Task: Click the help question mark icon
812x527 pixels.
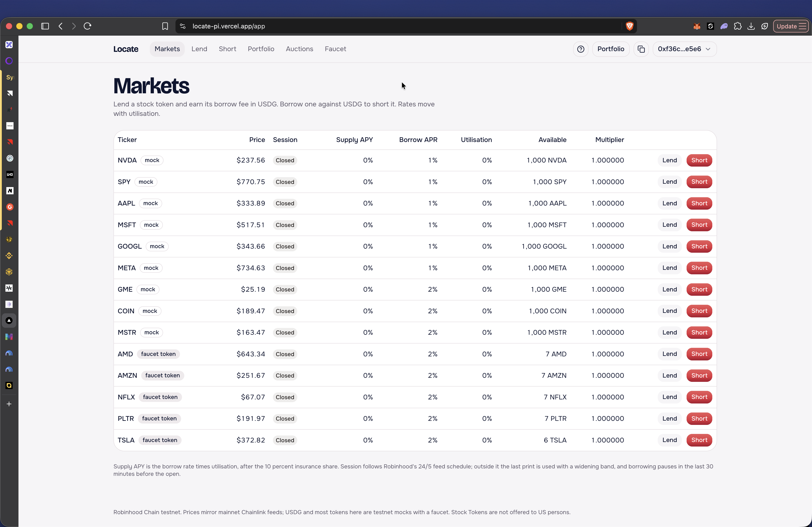Action: 580,49
